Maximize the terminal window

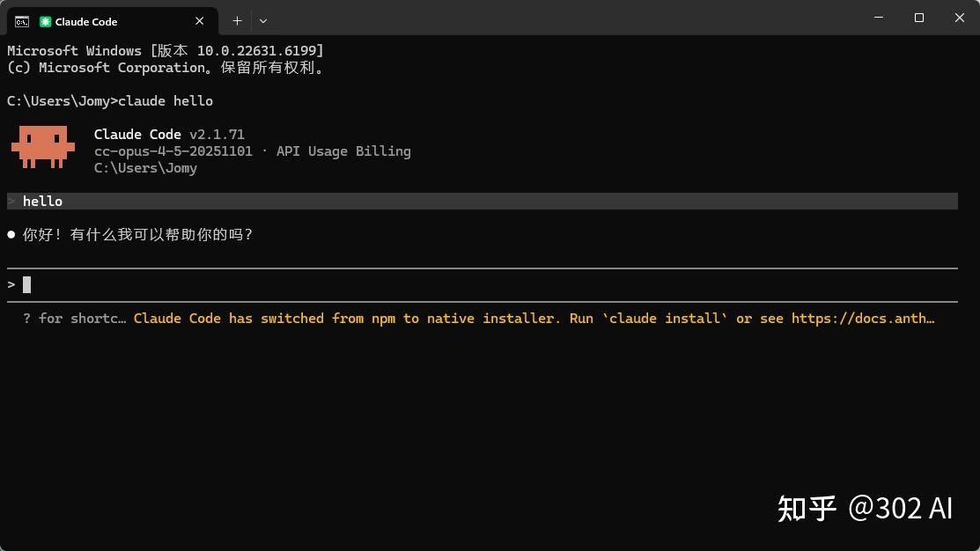pyautogui.click(x=918, y=18)
